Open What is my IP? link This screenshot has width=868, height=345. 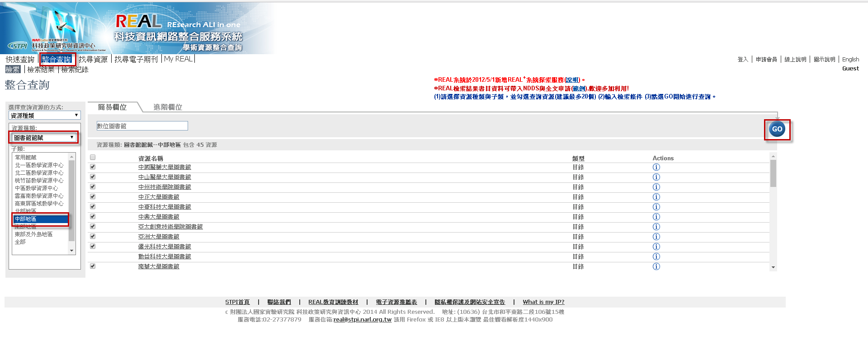point(543,302)
